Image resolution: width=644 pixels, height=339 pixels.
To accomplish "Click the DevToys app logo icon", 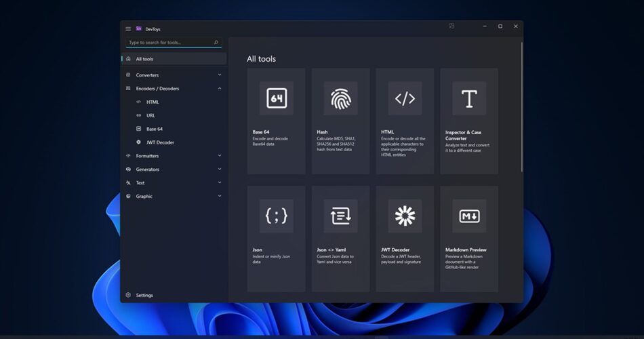I will click(139, 28).
